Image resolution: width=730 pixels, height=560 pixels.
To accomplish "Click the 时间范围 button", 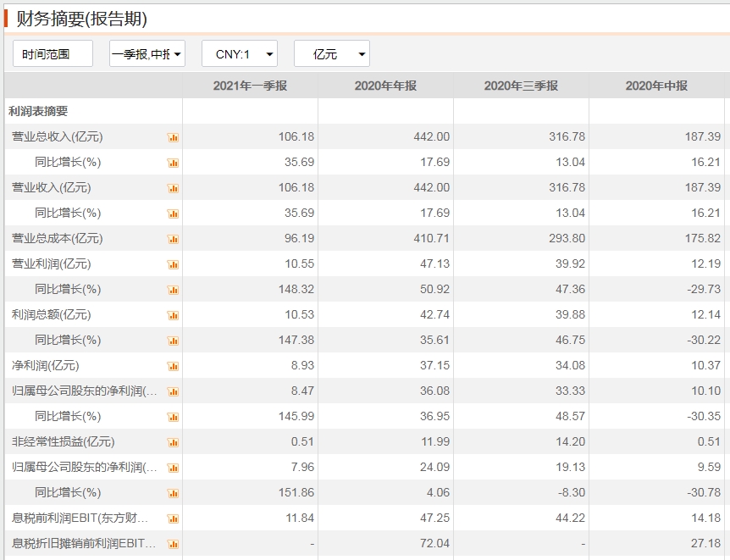I will [x=53, y=53].
